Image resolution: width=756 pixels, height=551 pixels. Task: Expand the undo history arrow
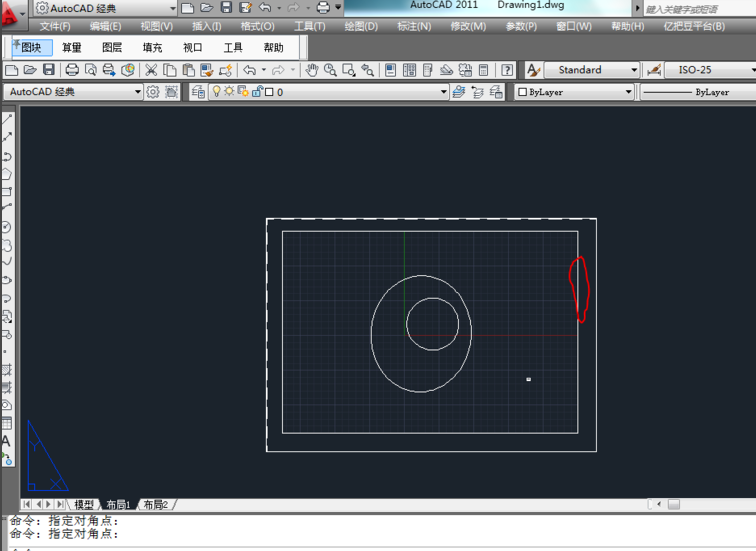264,70
